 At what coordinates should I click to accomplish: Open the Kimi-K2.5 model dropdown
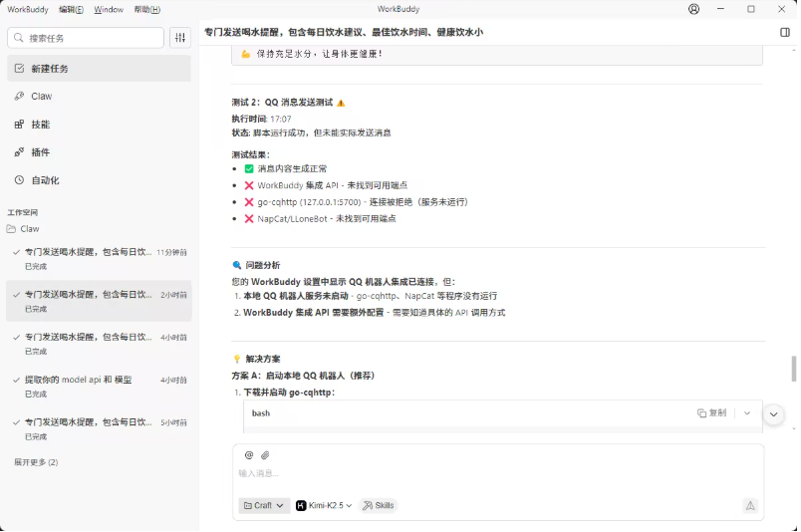click(324, 505)
